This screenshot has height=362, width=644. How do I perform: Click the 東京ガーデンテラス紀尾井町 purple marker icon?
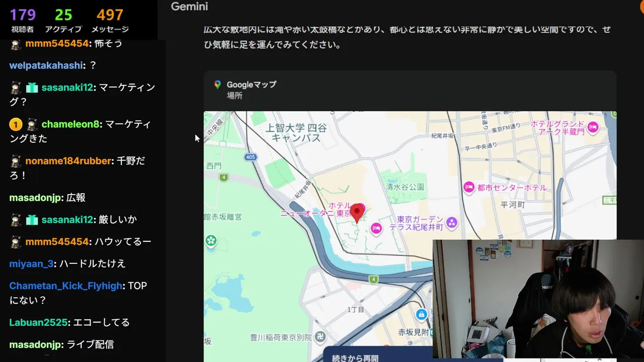[452, 222]
